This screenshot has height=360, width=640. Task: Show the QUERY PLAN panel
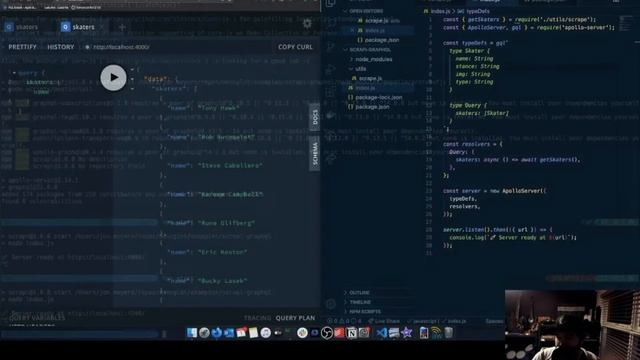(x=295, y=318)
